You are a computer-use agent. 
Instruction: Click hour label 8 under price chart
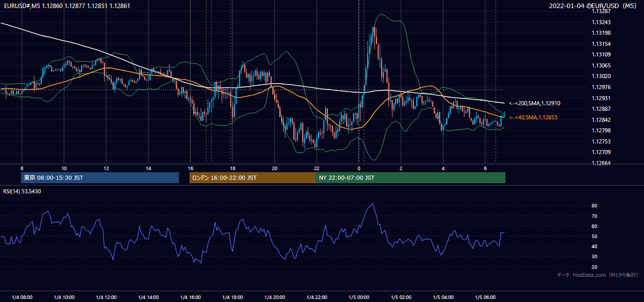(22, 168)
